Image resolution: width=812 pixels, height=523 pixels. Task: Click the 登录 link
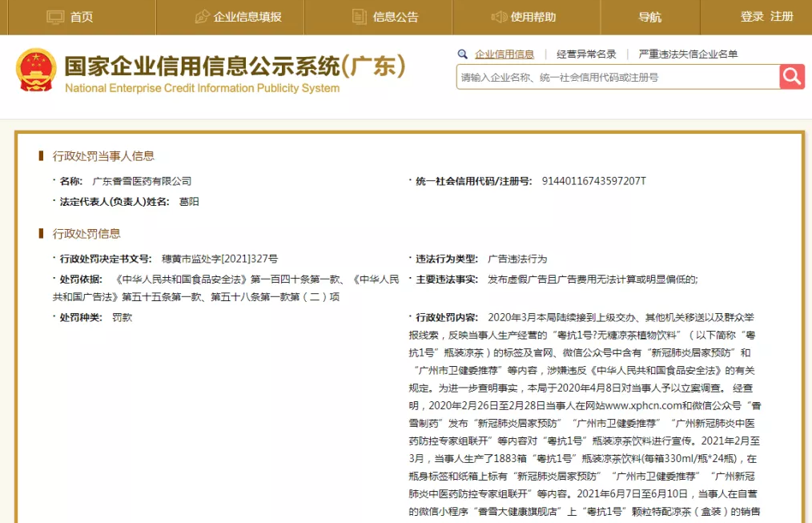(752, 17)
